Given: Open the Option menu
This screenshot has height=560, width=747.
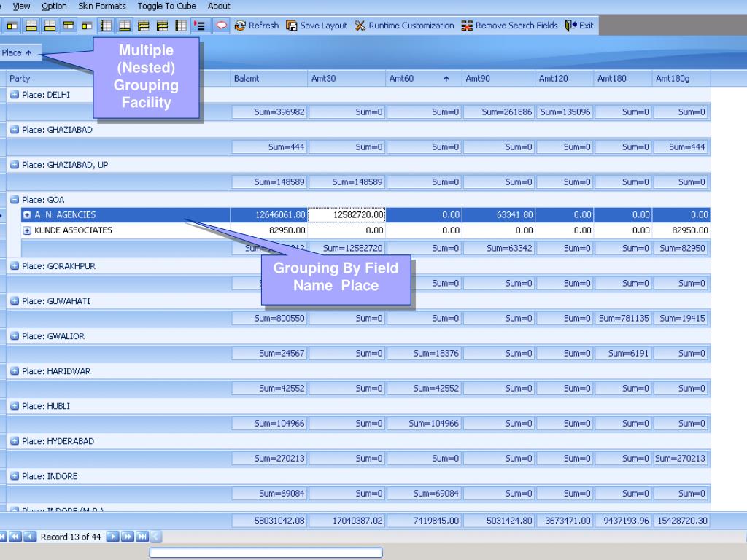Looking at the screenshot, I should 54,6.
